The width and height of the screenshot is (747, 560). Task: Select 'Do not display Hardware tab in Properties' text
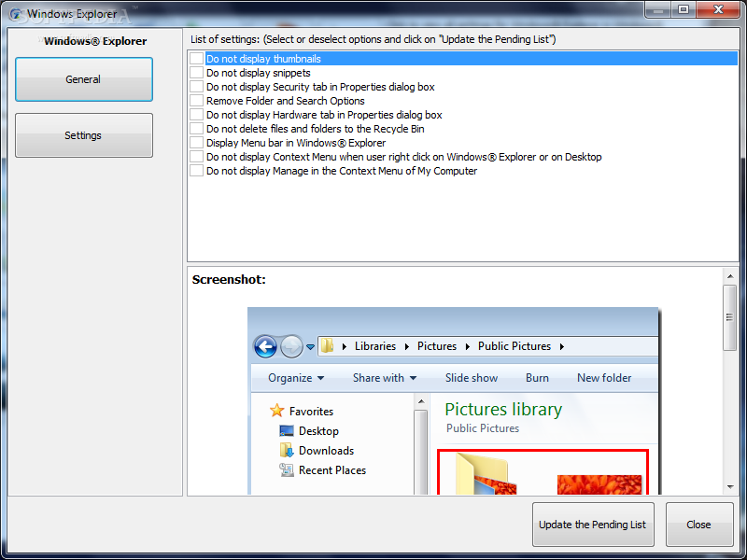(x=324, y=115)
